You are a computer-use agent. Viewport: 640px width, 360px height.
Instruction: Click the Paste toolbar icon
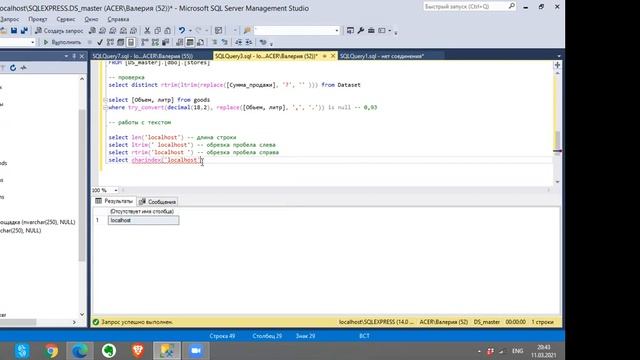coord(167,31)
